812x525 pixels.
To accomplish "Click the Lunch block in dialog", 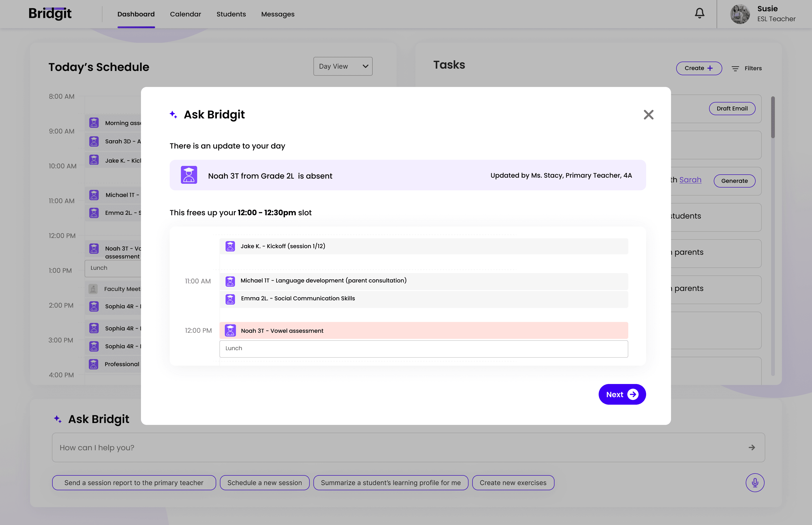I will tap(424, 349).
